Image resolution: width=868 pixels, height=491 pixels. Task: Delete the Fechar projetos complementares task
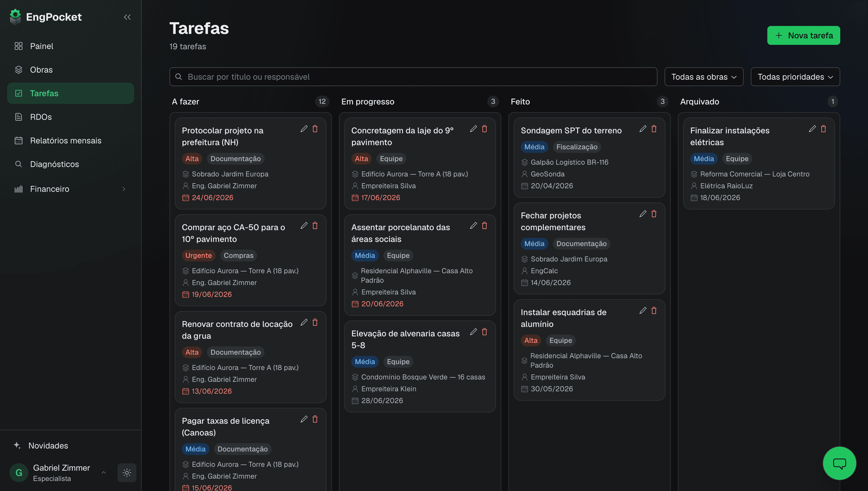click(654, 213)
